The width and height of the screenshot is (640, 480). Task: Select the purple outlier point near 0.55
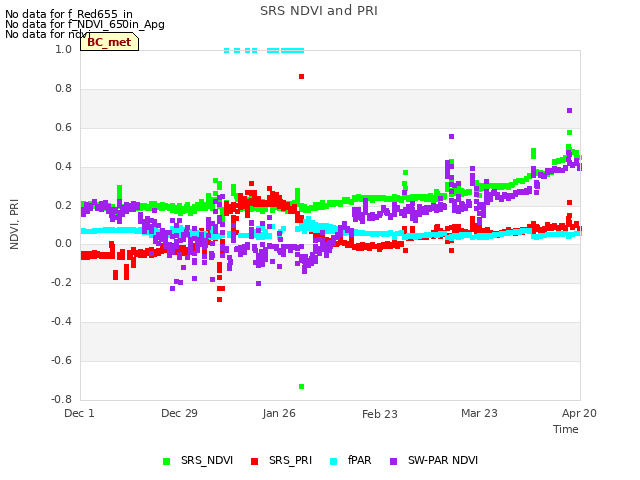(x=451, y=137)
